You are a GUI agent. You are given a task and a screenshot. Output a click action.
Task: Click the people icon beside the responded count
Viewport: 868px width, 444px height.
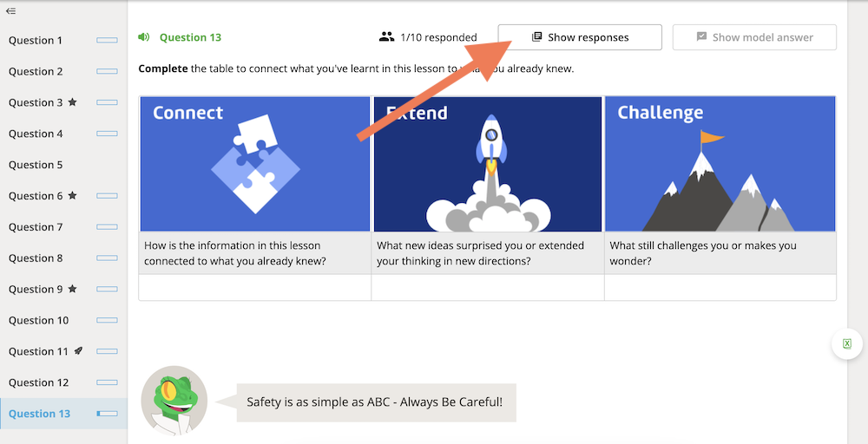pos(386,37)
